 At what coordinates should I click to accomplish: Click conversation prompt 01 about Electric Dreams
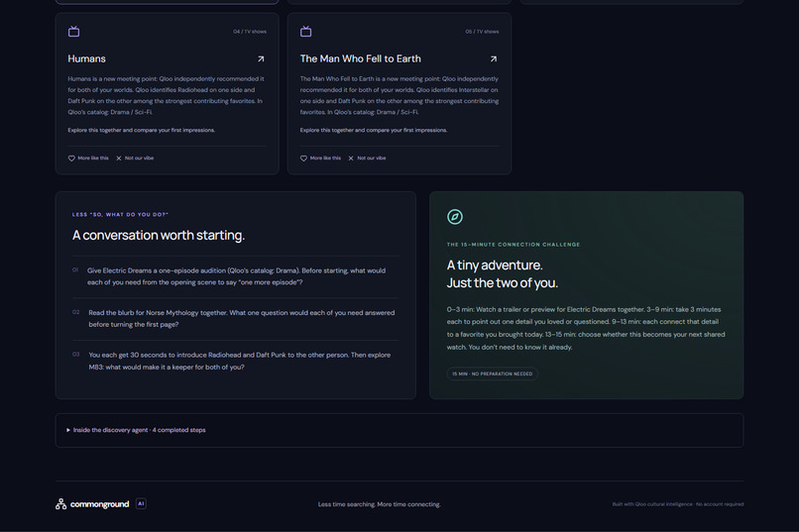tap(235, 276)
